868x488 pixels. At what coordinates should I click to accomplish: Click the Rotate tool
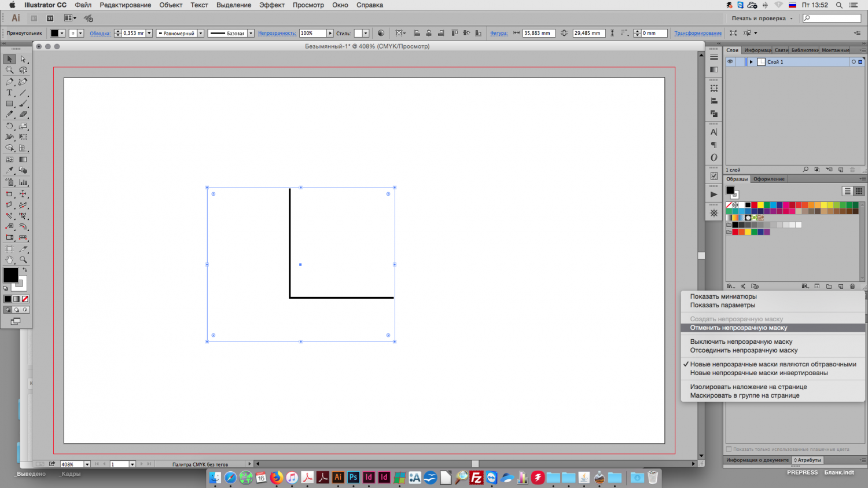pyautogui.click(x=9, y=126)
